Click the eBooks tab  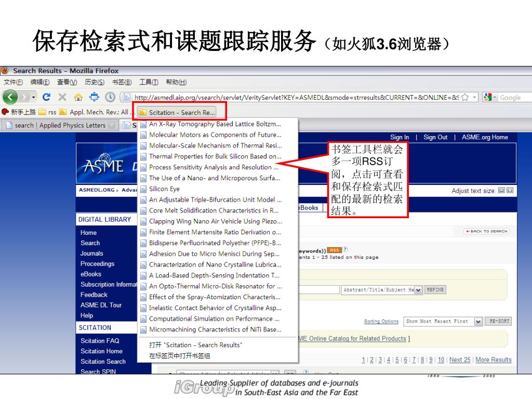[309, 208]
